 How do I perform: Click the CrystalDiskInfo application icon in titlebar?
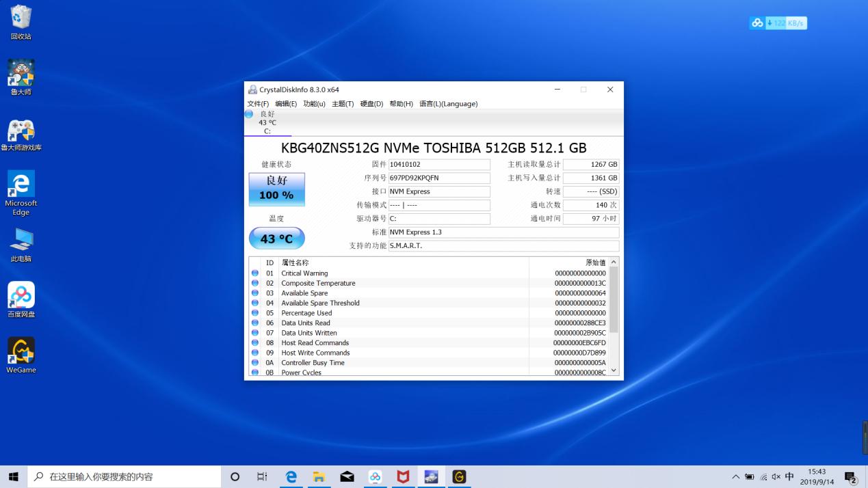(x=253, y=90)
